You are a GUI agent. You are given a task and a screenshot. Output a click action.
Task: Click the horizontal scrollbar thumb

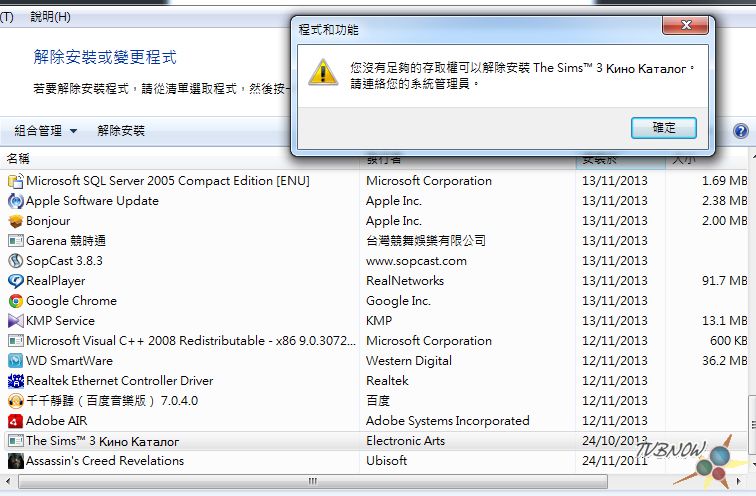click(x=313, y=481)
